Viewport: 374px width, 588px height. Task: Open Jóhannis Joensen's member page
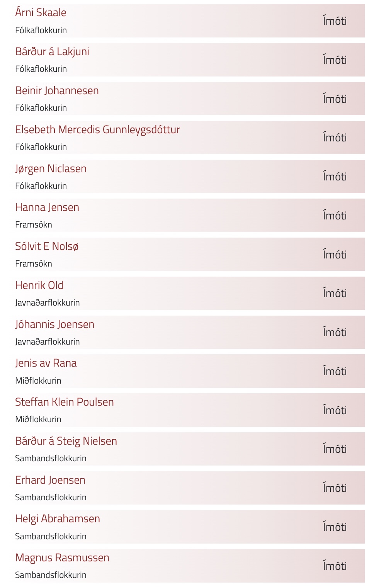click(54, 325)
